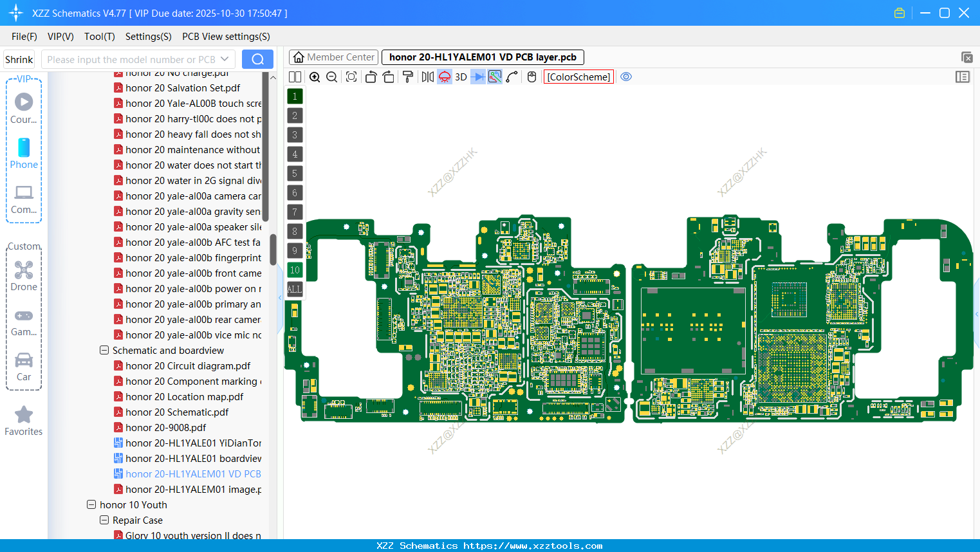Open honor 20 Salvation Set.pdf
This screenshot has width=980, height=552.
click(x=183, y=88)
